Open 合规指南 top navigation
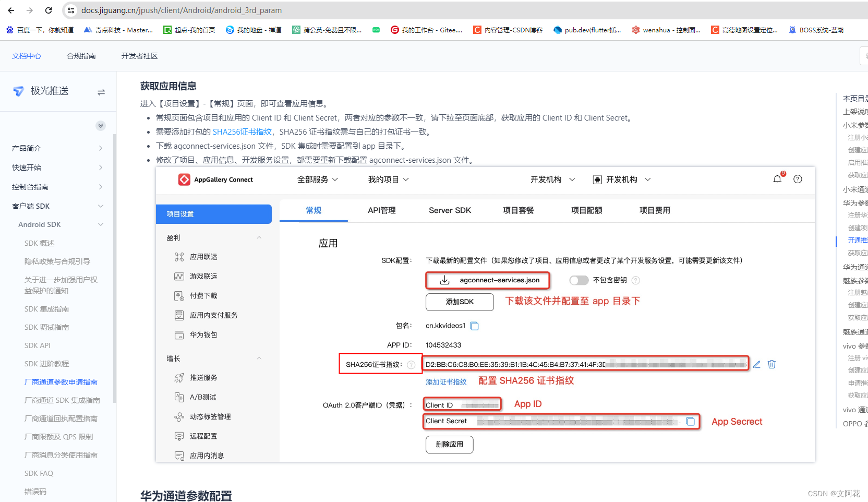868x502 pixels. click(x=81, y=56)
